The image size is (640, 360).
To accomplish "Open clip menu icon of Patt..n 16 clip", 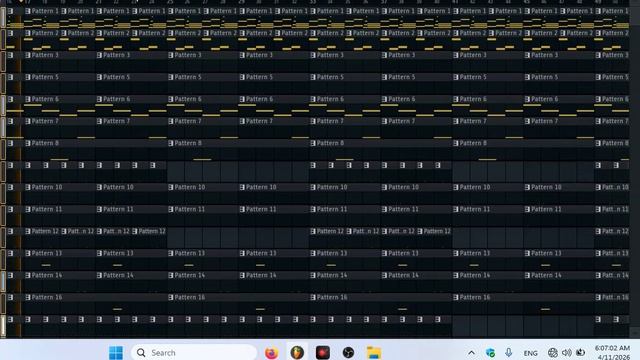I will point(598,298).
